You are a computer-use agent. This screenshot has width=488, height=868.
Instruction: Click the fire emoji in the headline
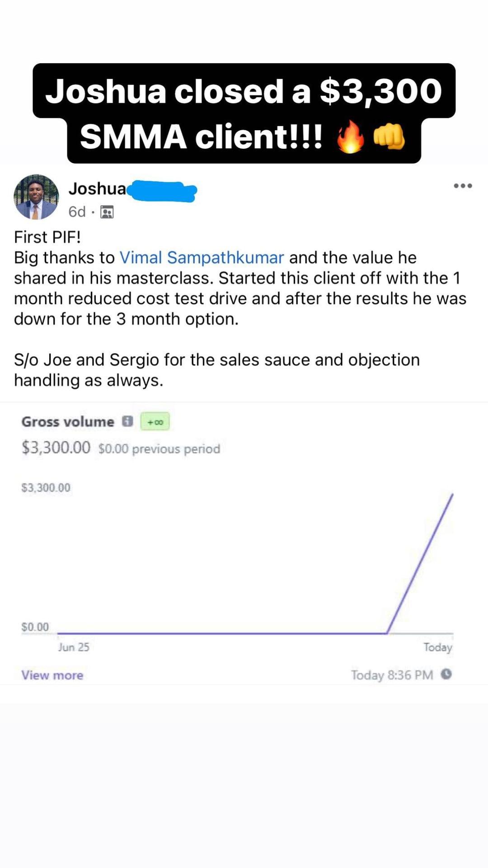click(351, 137)
